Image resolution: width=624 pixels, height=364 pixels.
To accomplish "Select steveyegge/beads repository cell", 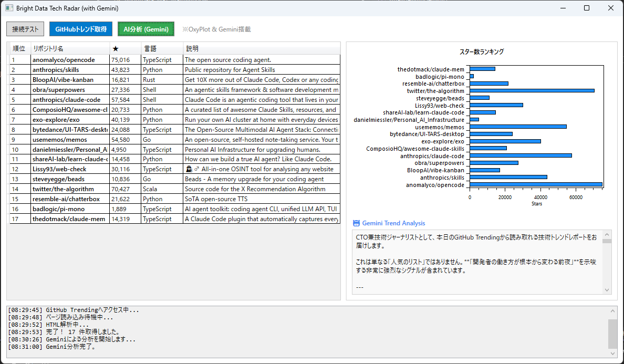I will [x=70, y=179].
